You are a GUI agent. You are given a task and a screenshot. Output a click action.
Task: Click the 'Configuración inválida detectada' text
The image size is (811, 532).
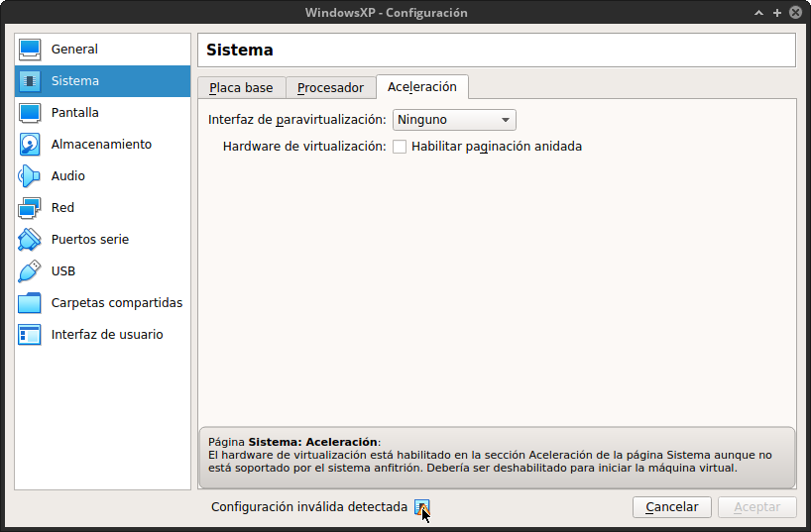pos(309,507)
